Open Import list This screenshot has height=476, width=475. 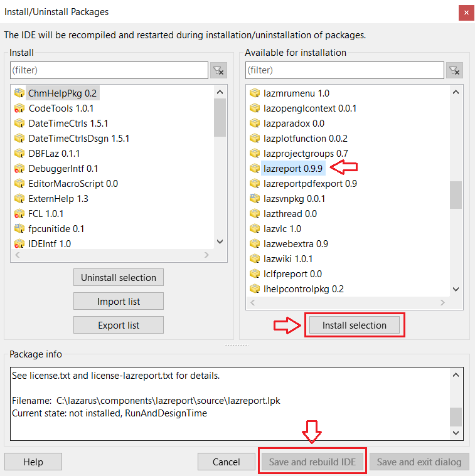119,301
